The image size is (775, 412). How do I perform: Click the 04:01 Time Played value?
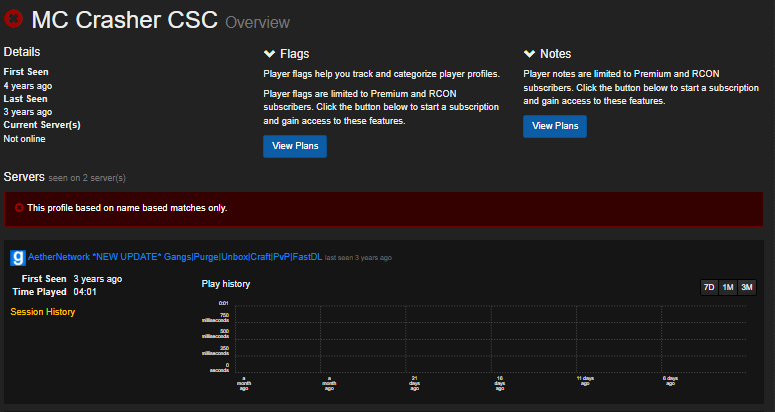click(85, 292)
